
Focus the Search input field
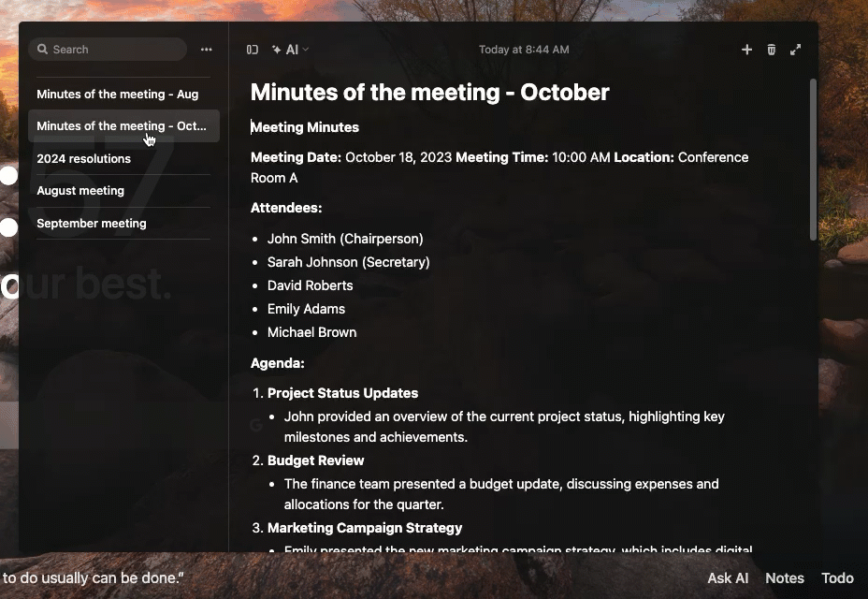pos(108,50)
